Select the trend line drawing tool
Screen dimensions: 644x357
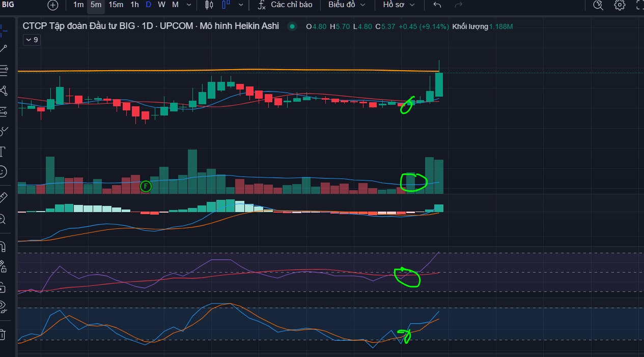point(3,49)
